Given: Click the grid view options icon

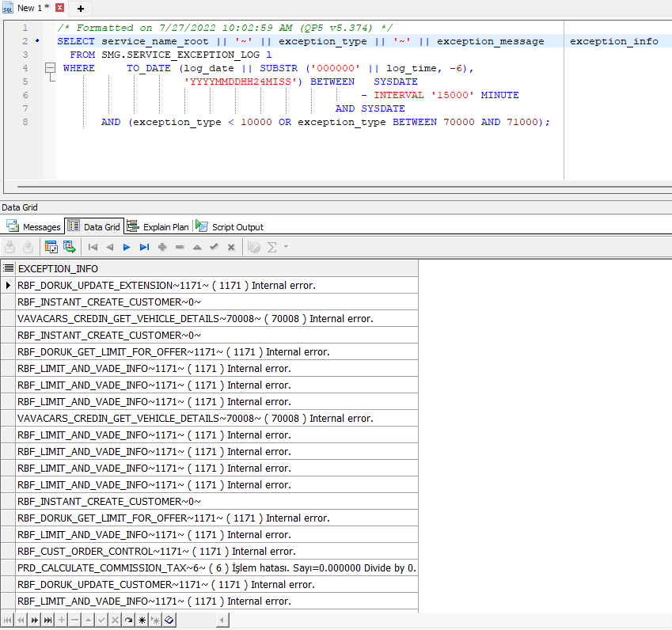Looking at the screenshot, I should 51,247.
